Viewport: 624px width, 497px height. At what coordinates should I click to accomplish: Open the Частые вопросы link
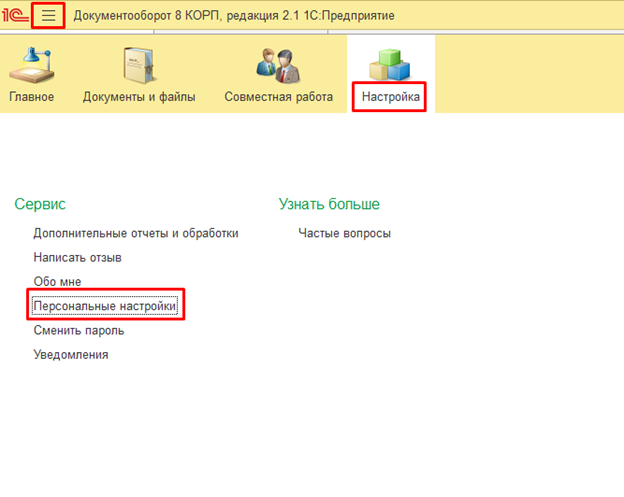[345, 233]
